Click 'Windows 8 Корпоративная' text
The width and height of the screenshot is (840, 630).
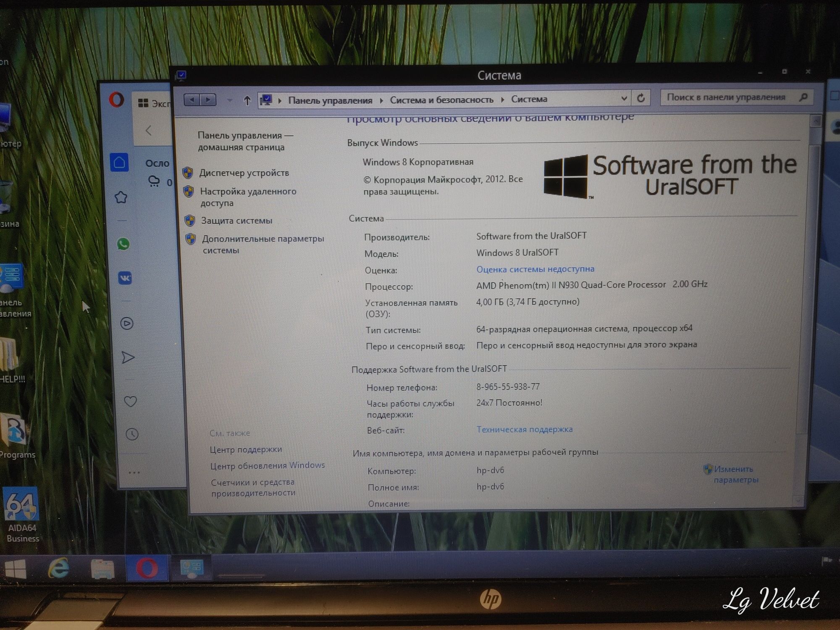click(x=418, y=162)
